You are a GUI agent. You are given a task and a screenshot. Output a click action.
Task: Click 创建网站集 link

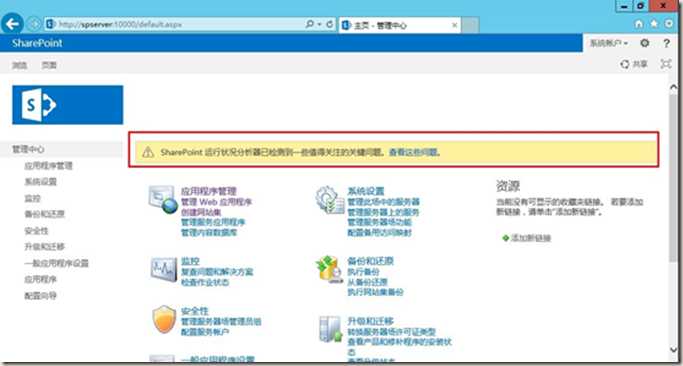pos(201,212)
